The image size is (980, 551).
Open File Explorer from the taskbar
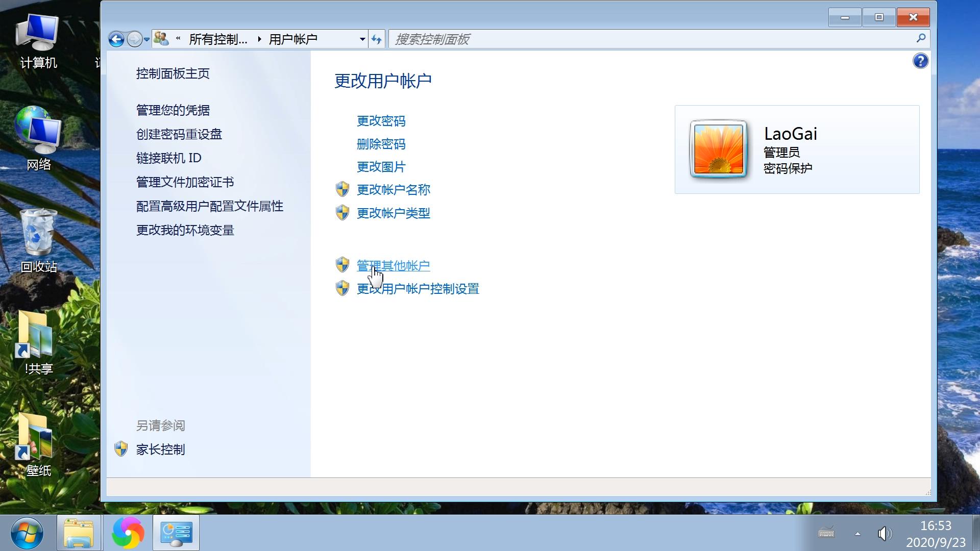79,533
